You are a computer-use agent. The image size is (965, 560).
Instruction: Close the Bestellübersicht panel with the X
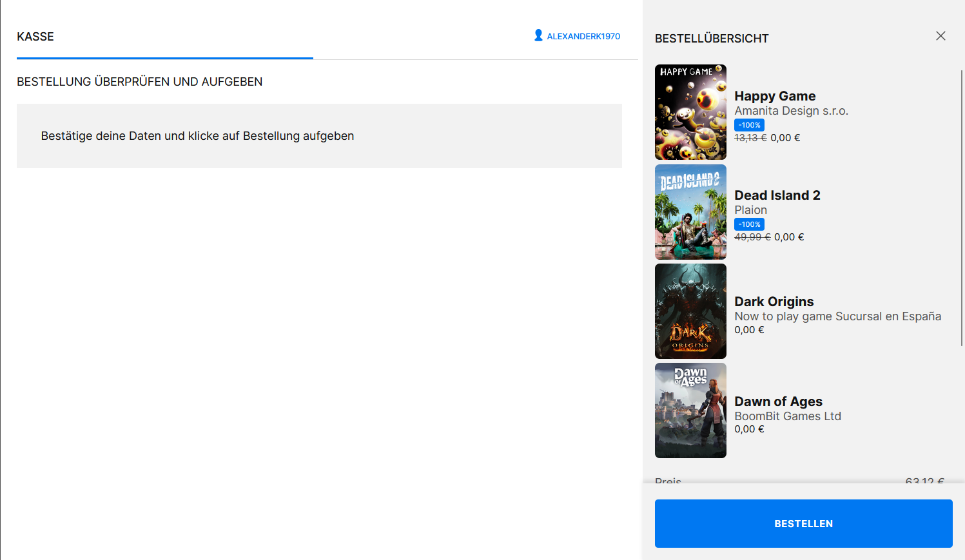pyautogui.click(x=941, y=36)
